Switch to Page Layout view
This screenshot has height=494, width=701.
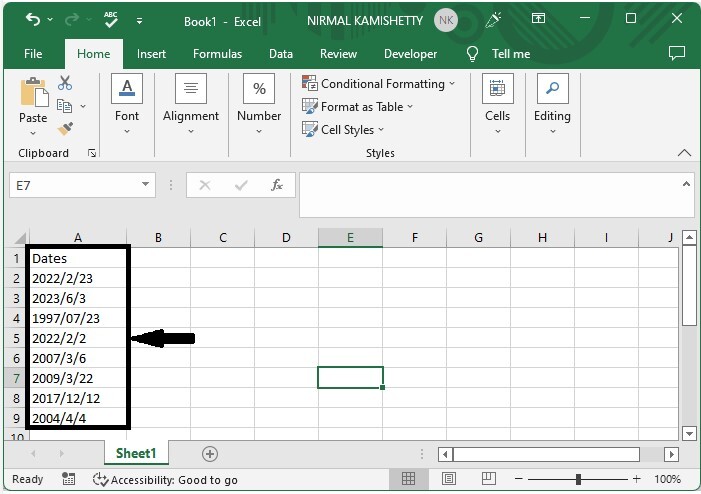[449, 479]
